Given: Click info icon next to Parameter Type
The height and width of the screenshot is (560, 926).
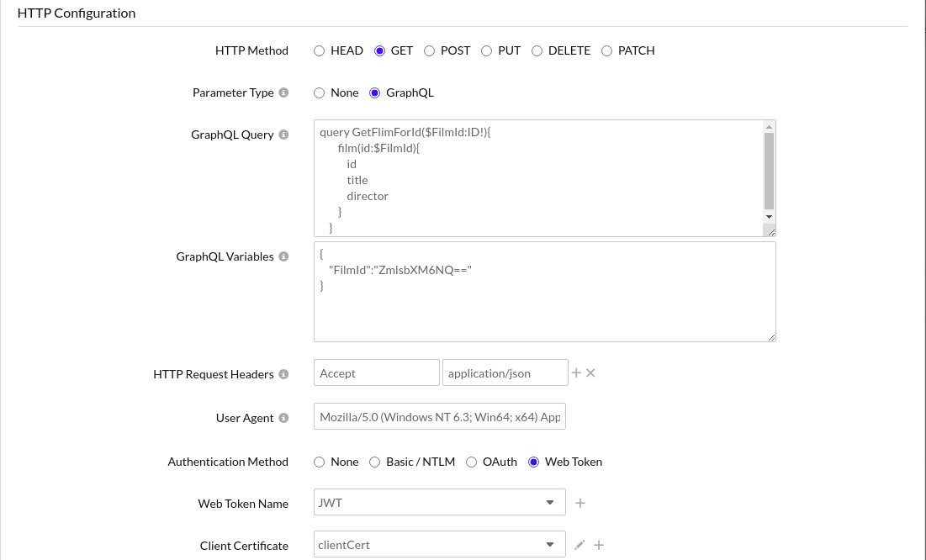Looking at the screenshot, I should pos(283,92).
